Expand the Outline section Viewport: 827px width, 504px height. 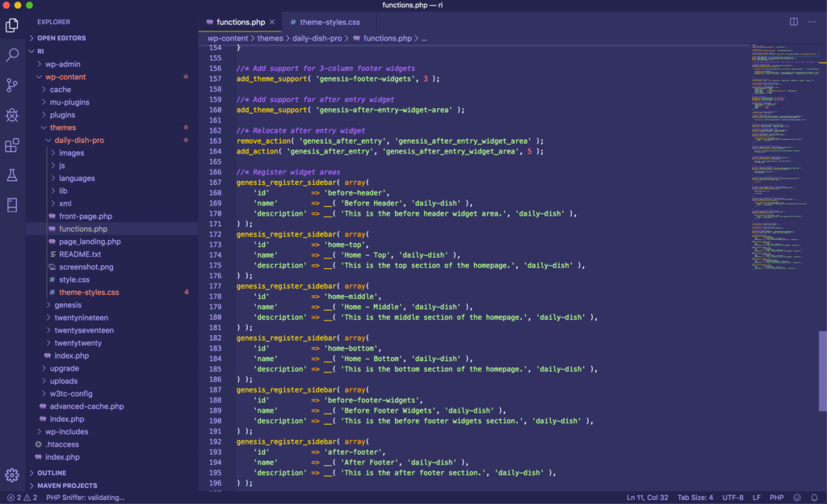tap(51, 472)
